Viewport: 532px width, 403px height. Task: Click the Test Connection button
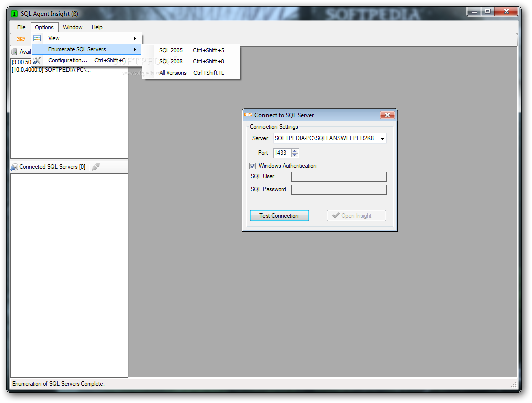[x=279, y=216]
